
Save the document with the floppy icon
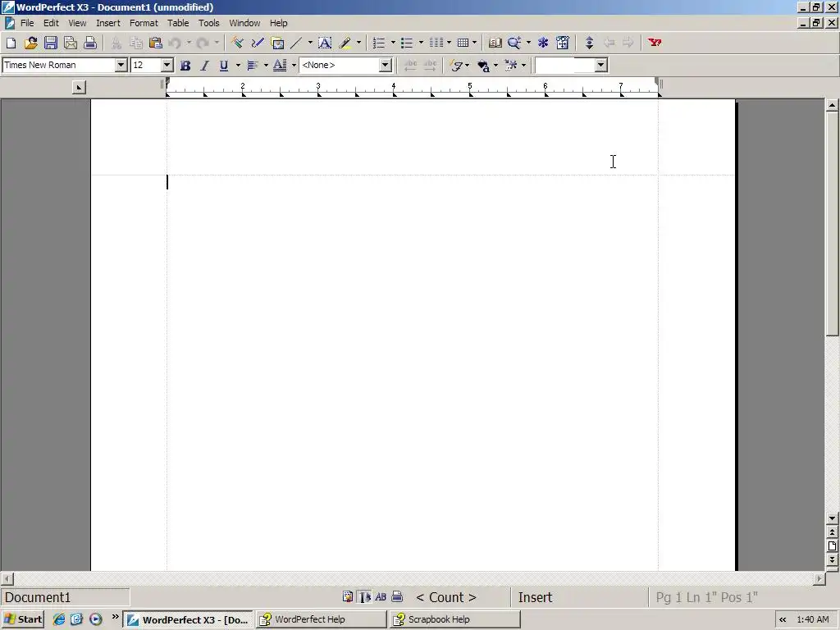(50, 43)
